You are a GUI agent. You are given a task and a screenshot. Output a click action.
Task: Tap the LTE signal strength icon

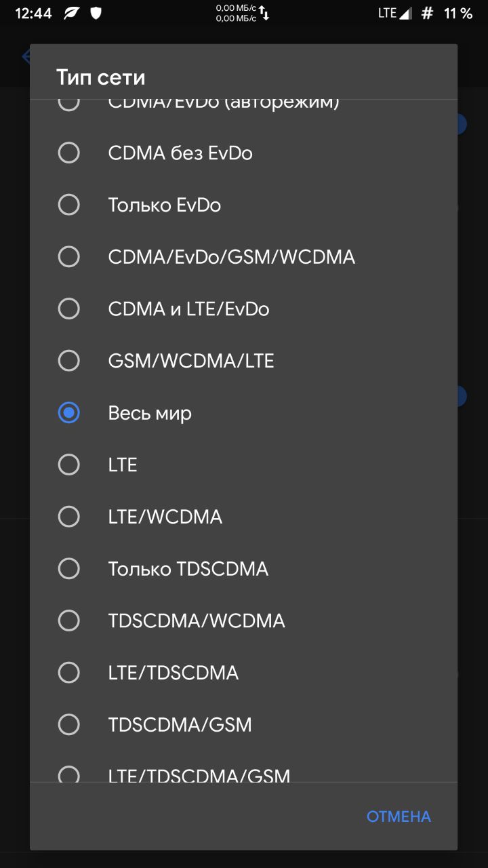click(x=405, y=14)
